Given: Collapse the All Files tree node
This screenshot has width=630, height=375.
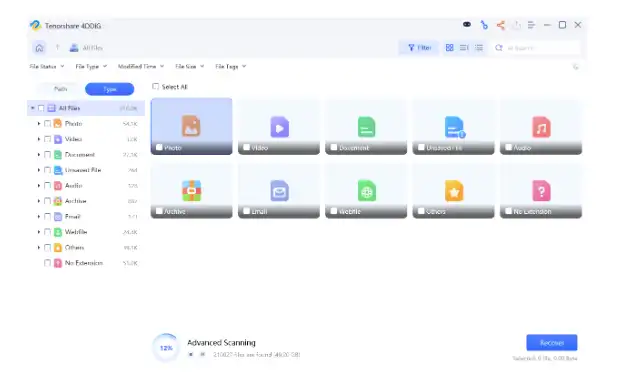Looking at the screenshot, I should pos(33,108).
